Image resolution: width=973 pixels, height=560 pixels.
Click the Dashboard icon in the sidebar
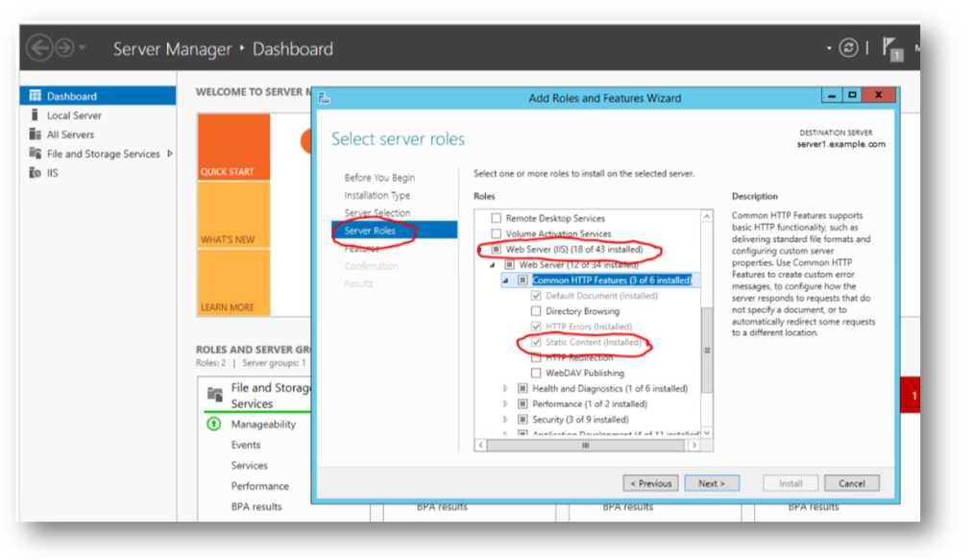[x=36, y=96]
